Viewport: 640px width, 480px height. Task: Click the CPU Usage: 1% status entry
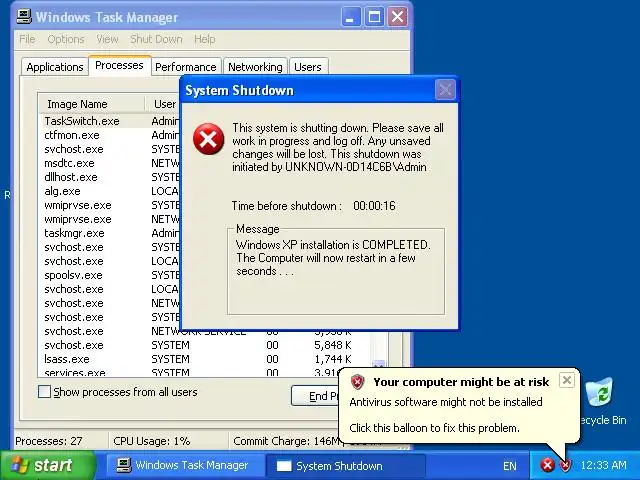pos(152,441)
